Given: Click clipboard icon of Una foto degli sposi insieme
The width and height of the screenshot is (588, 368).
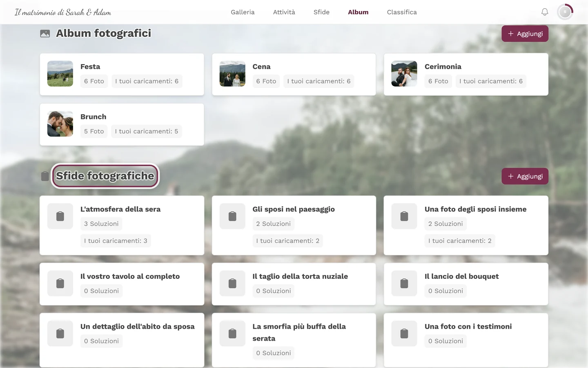Looking at the screenshot, I should coord(404,216).
